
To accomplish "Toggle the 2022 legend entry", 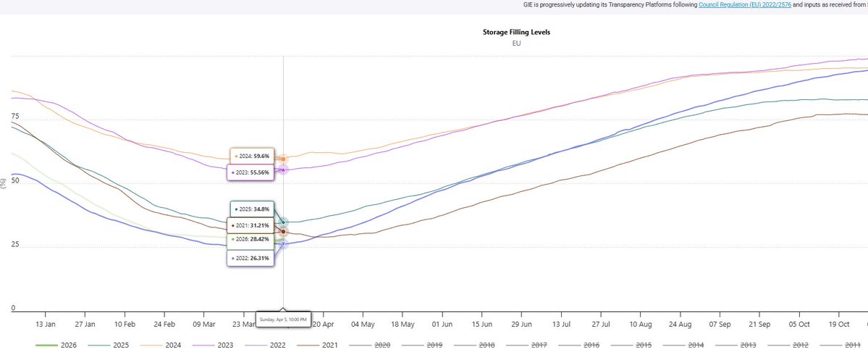I will (265, 345).
